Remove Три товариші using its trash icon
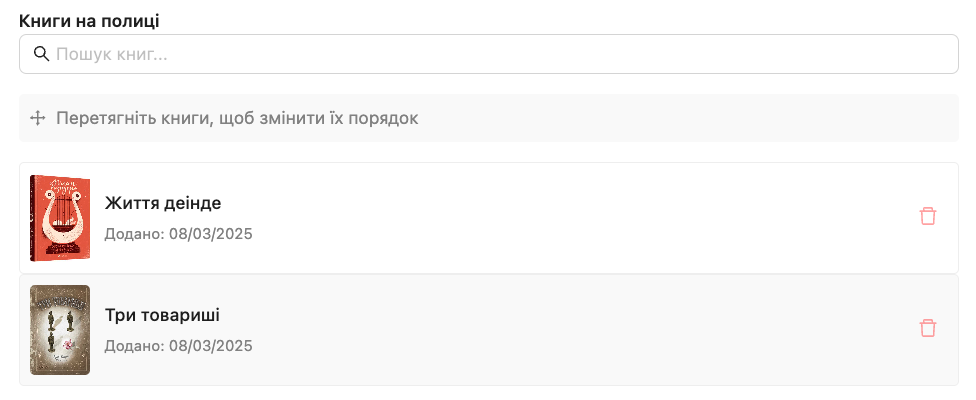The image size is (976, 400). [927, 328]
